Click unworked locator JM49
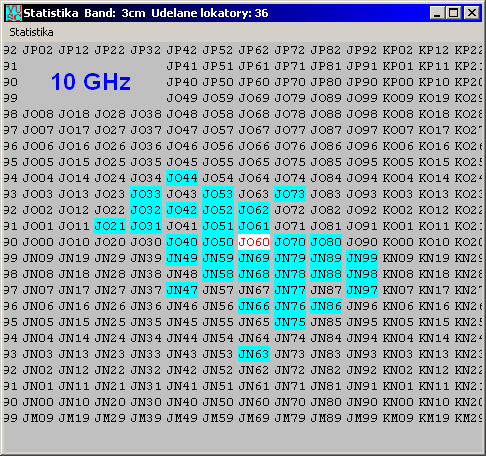Screen dimensions: 486x456 pos(182,418)
